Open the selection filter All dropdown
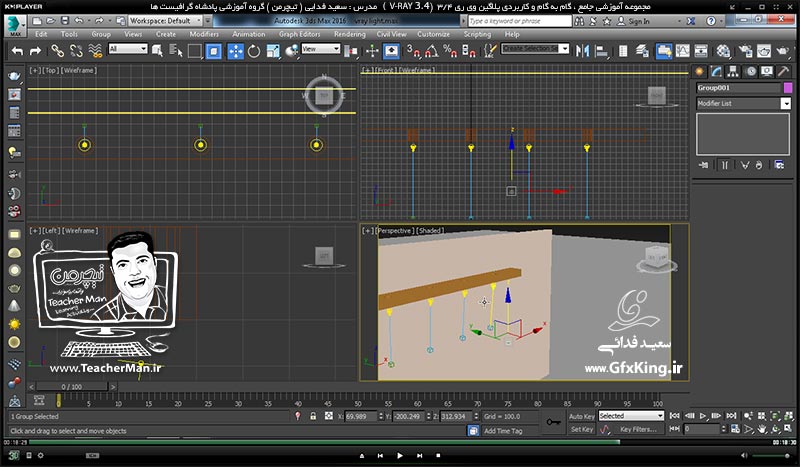 coord(128,49)
